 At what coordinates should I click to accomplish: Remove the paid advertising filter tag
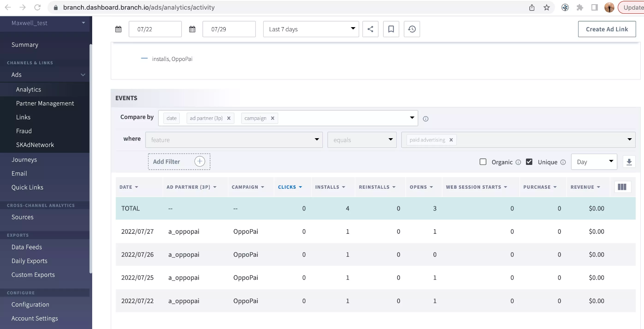pos(451,140)
